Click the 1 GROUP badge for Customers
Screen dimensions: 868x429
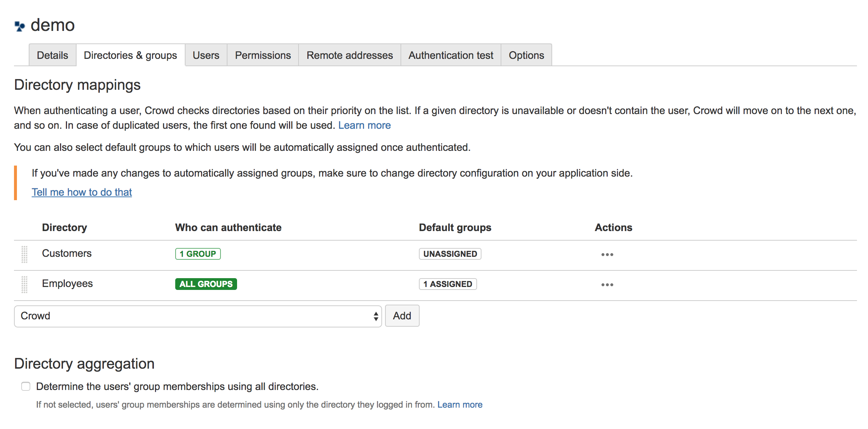coord(198,254)
